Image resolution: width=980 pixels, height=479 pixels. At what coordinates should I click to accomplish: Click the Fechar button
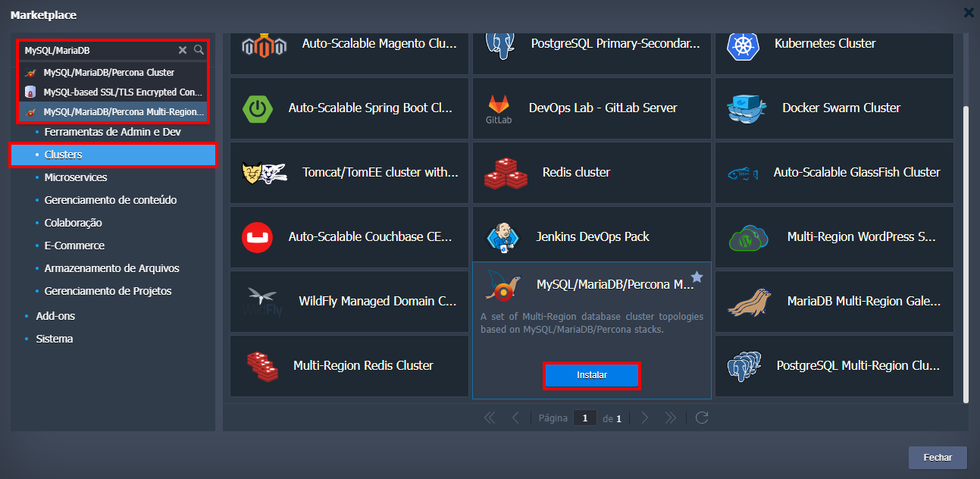[x=938, y=458]
